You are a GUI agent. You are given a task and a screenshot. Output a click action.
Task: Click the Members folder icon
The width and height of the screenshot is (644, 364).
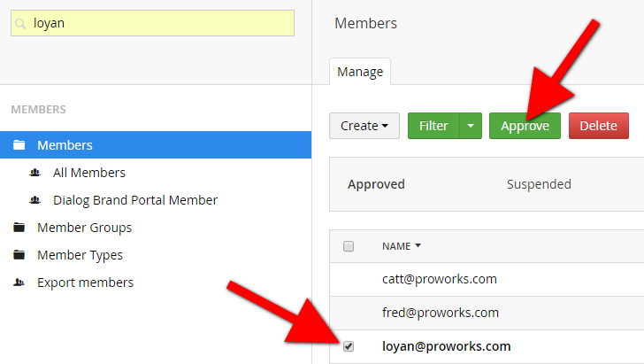(x=19, y=145)
